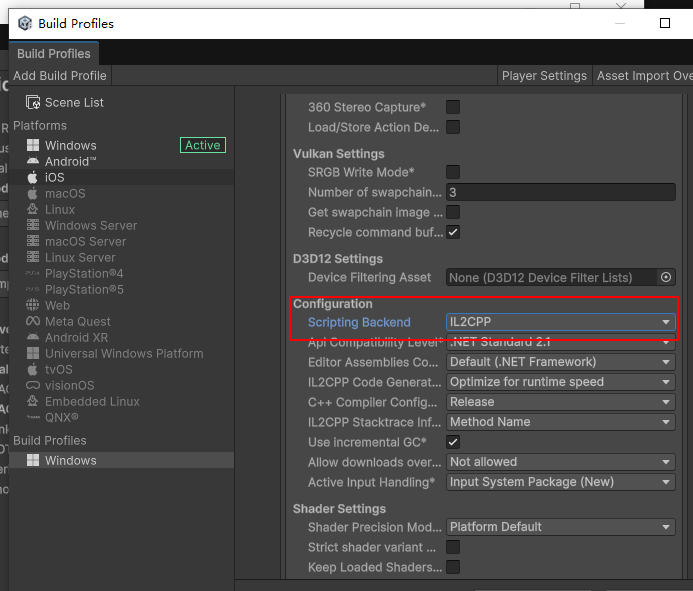Click the PlayStation 5 logo icon

point(33,289)
